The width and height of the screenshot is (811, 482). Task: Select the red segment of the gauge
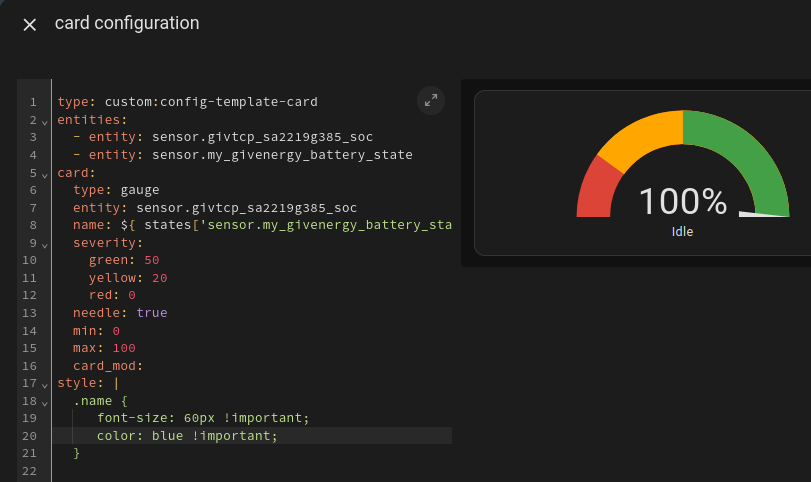(x=597, y=191)
